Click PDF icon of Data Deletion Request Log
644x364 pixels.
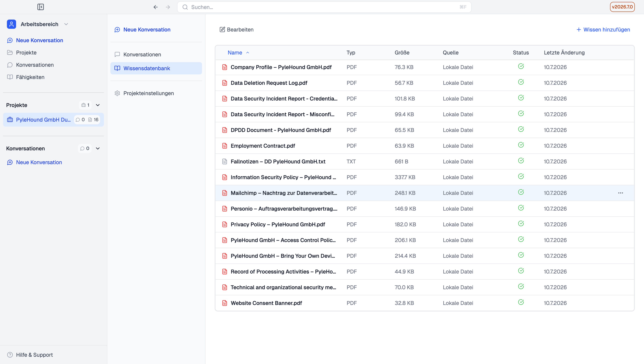225,83
